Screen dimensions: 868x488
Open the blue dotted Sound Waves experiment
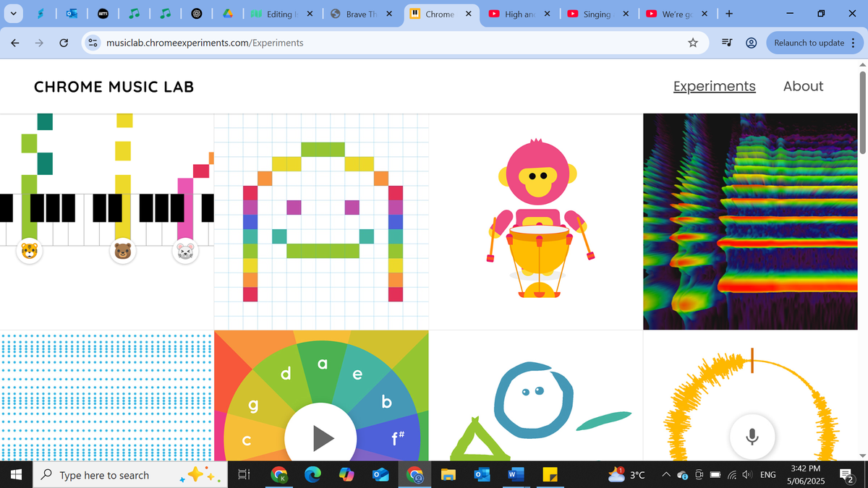[x=107, y=395]
